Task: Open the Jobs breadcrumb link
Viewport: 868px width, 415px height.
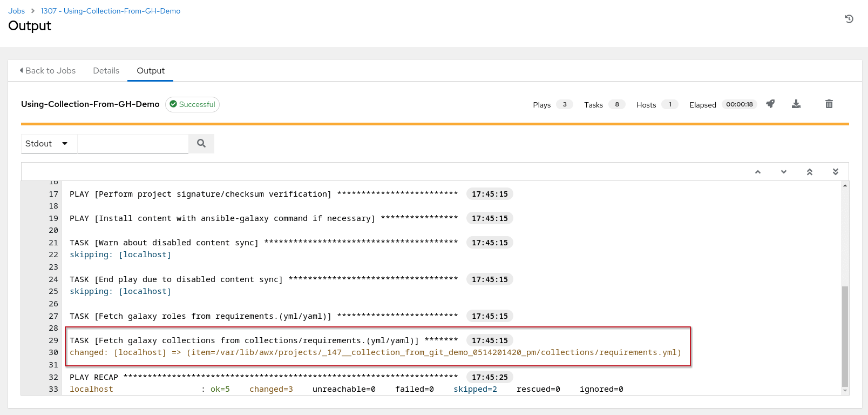Action: coord(16,11)
